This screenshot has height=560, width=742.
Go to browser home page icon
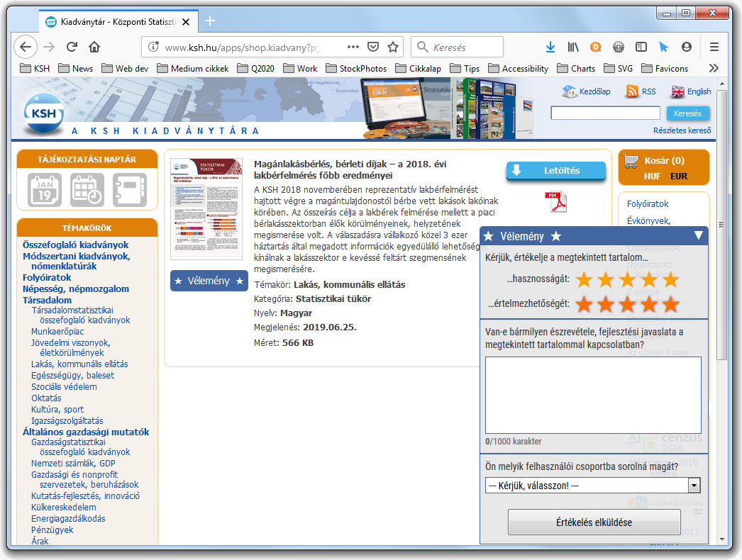[x=94, y=47]
